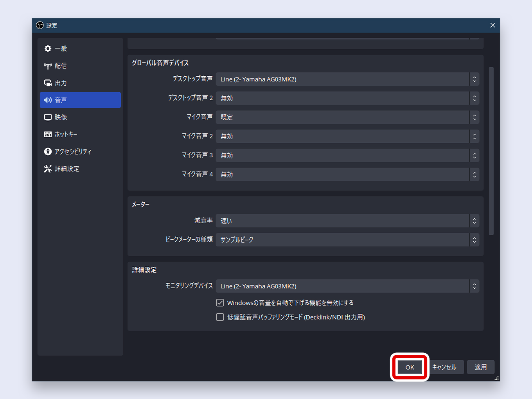Click the vertical scrollbar of settings panel
Viewport: 532px width, 399px height.
click(491, 151)
